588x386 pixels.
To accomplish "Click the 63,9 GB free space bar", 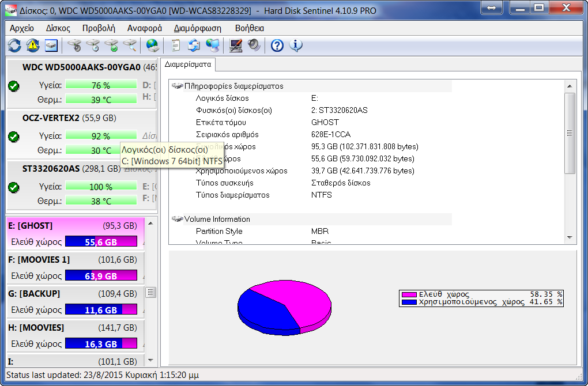I will tap(101, 276).
